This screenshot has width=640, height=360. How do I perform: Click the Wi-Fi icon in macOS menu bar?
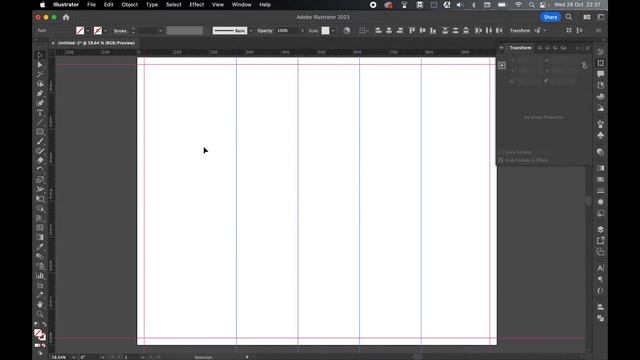pyautogui.click(x=518, y=5)
